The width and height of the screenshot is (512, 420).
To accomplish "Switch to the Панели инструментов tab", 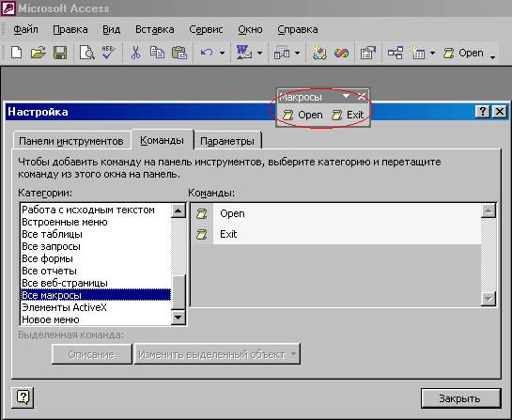I will tap(71, 141).
